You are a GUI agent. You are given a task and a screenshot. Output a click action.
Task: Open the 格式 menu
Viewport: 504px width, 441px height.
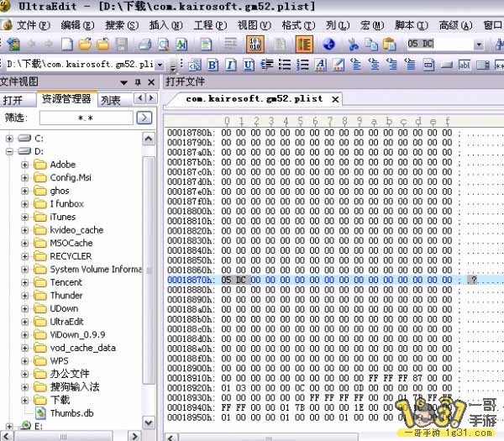[x=298, y=25]
